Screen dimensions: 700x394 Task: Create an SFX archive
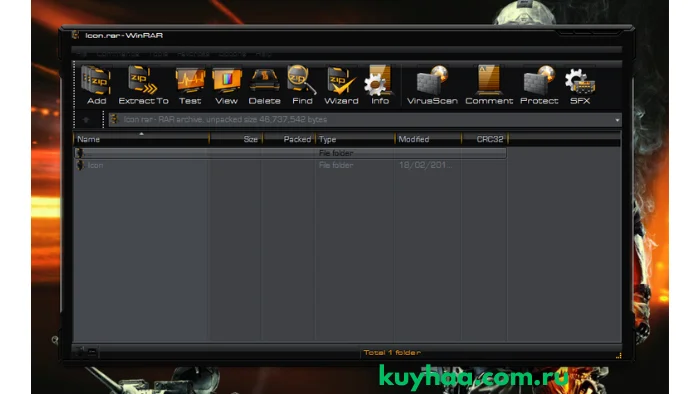579,85
